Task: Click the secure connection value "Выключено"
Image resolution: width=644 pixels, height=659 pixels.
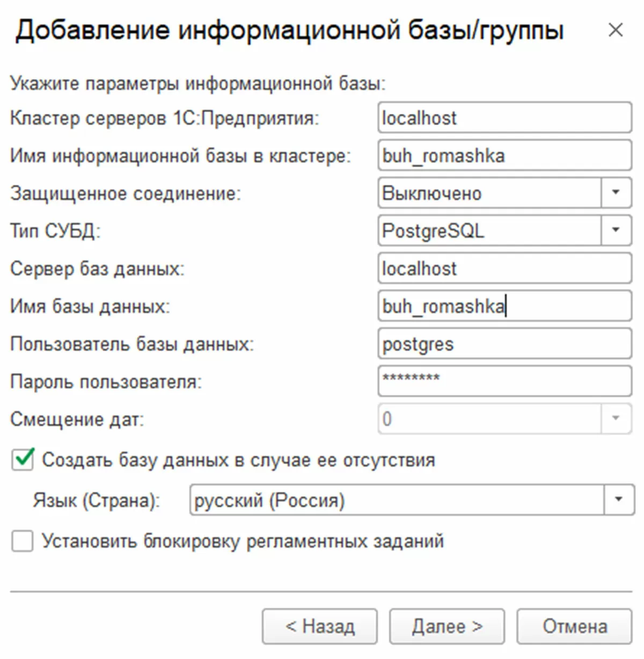Action: point(488,193)
